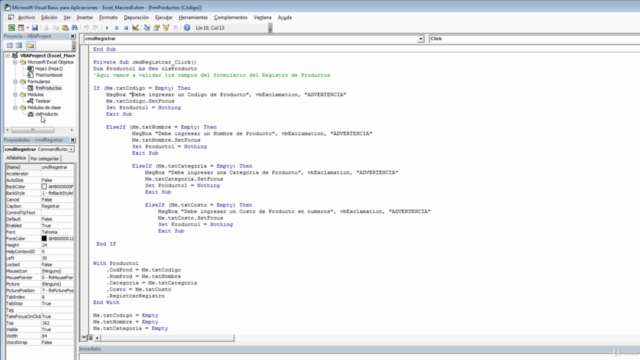Image resolution: width=640 pixels, height=360 pixels.
Task: Click the Reset (stop) toolbar icon
Action: point(126,28)
